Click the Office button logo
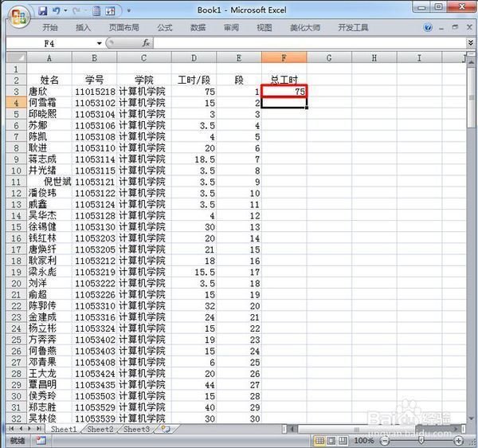Viewport: 478px width, 448px height. pos(18,16)
